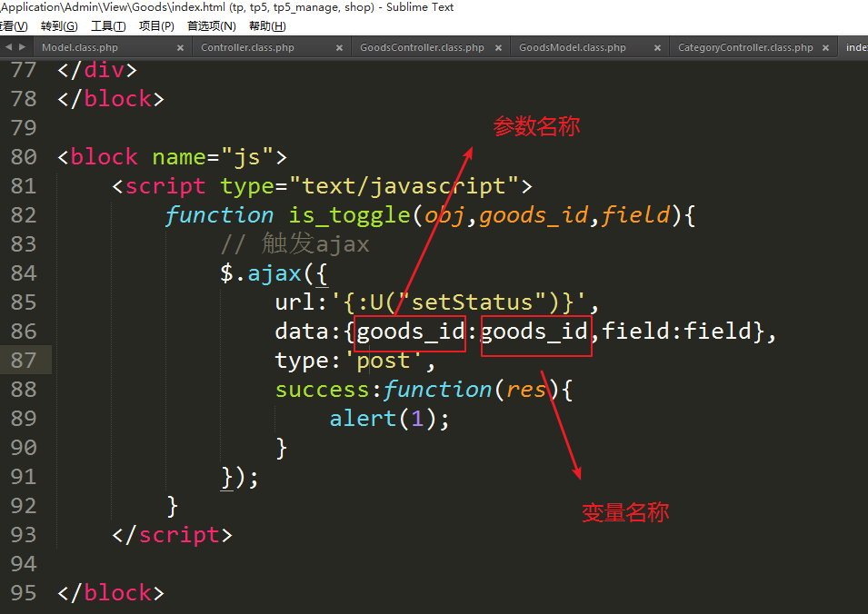Click the right tab scroll arrow

coord(21,47)
